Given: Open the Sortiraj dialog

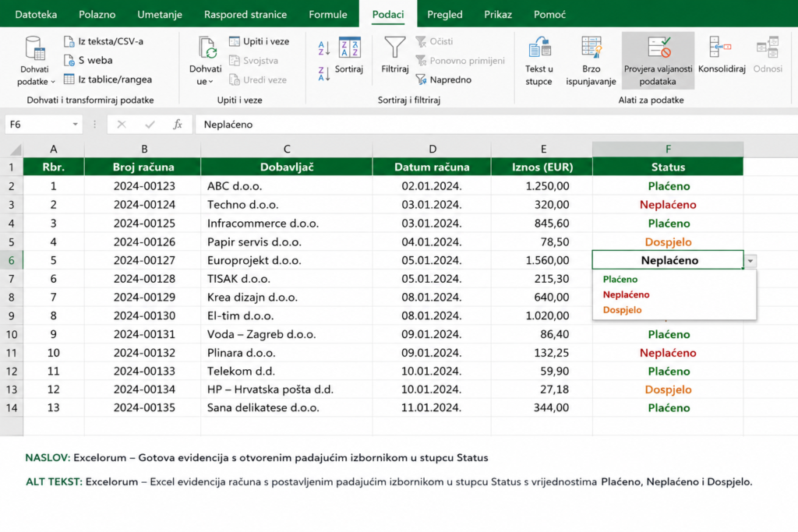Looking at the screenshot, I should (349, 56).
